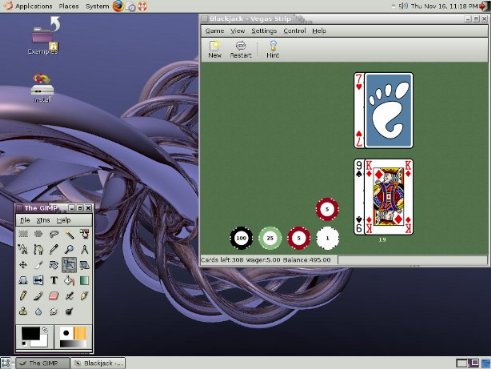Select the Measure compass tool in GIMP

(x=84, y=249)
